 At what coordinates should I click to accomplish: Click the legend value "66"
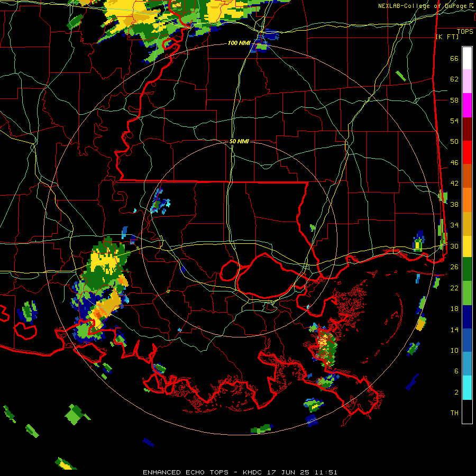(x=454, y=58)
